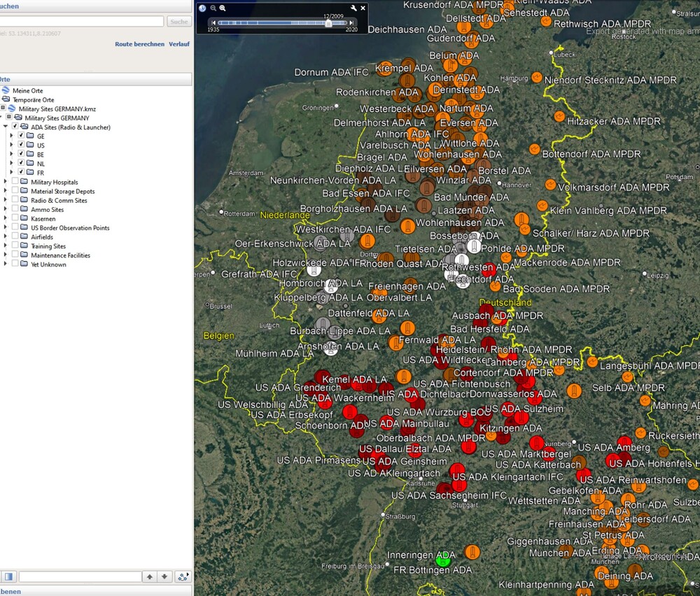Uncheck the US folder checkbox
The height and width of the screenshot is (596, 700).
click(21, 145)
